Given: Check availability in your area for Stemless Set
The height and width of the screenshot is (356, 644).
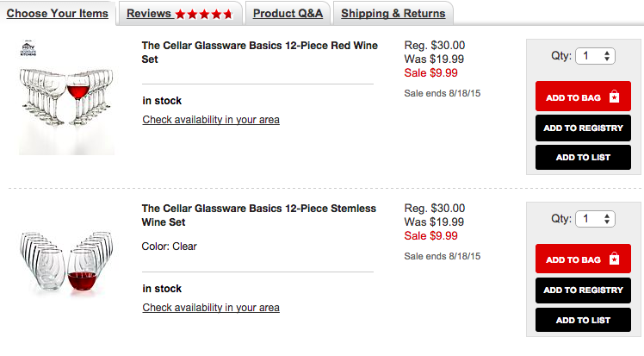Looking at the screenshot, I should (211, 308).
